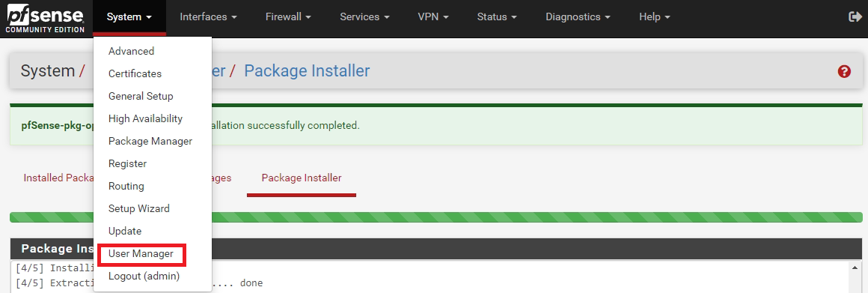The height and width of the screenshot is (293, 868).
Task: Click the logout arrow icon
Action: point(855,17)
